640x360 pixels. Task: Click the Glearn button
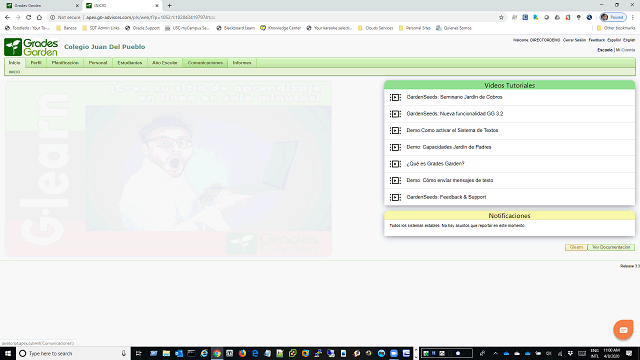click(576, 247)
